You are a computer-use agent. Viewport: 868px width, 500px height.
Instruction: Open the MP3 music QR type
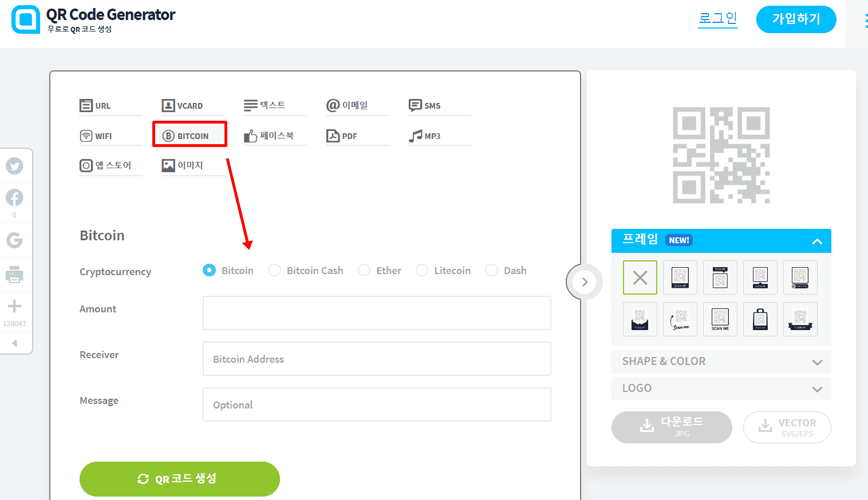click(440, 136)
